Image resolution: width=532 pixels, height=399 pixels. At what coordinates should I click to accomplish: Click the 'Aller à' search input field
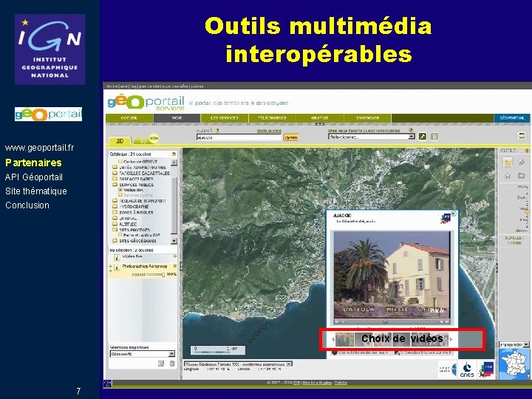tap(239, 137)
